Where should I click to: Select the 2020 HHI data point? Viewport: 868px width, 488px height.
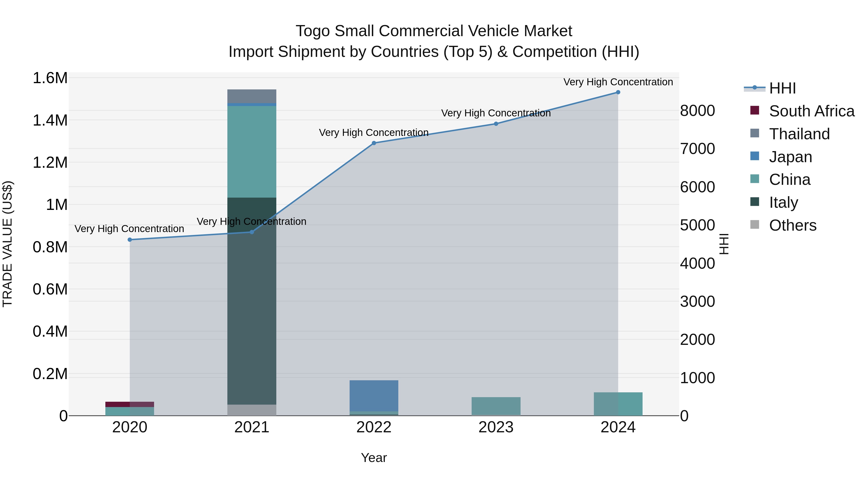(130, 240)
